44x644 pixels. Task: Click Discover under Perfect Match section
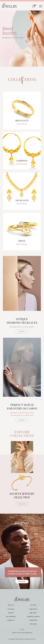[x=22, y=420]
